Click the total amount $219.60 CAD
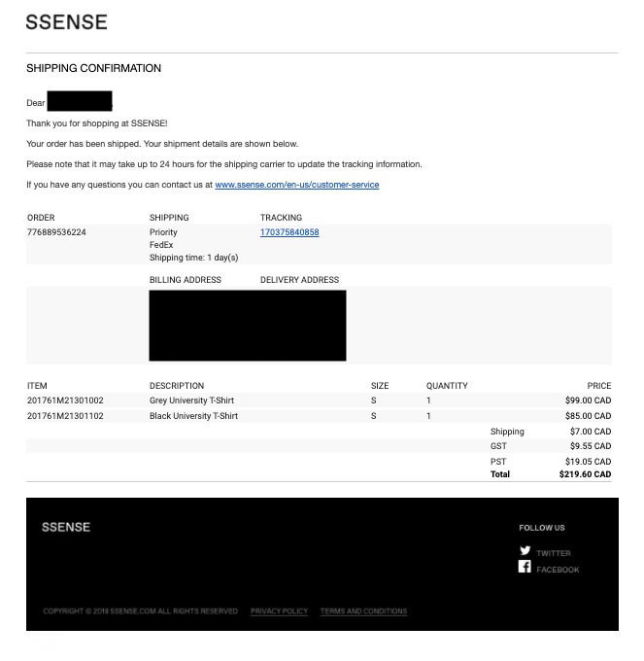The image size is (644, 661). coord(585,474)
